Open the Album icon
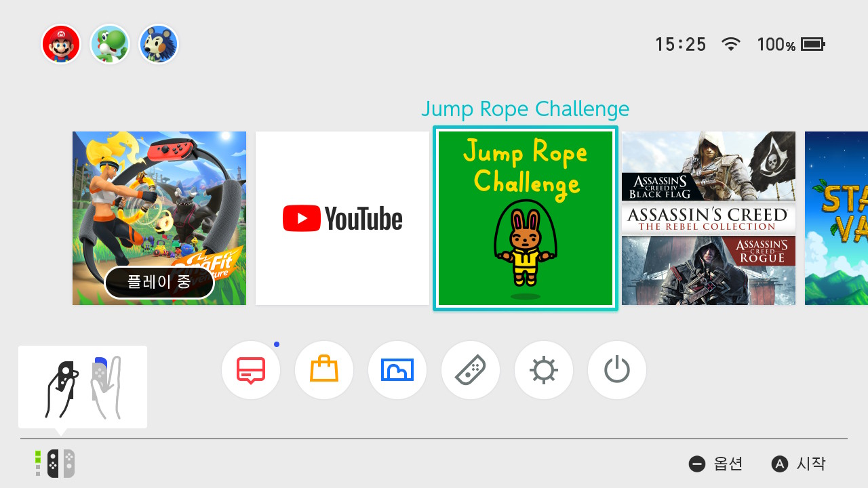This screenshot has height=488, width=868. [x=397, y=370]
